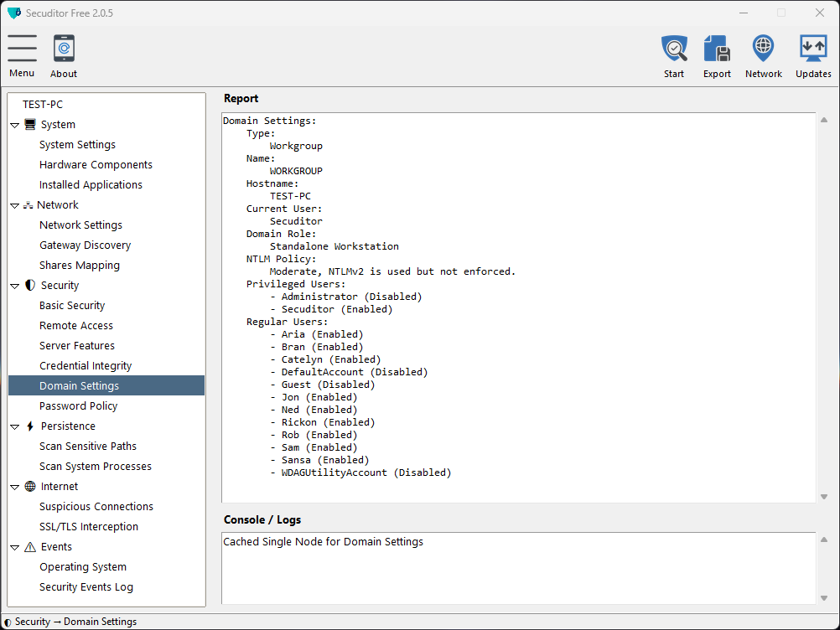
Task: Click the Security shield icon in tree
Action: click(30, 286)
